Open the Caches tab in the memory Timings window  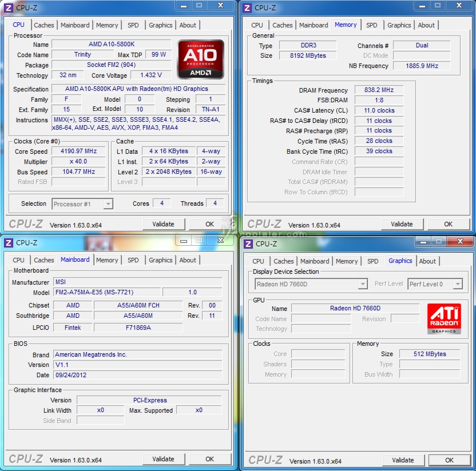pyautogui.click(x=282, y=25)
